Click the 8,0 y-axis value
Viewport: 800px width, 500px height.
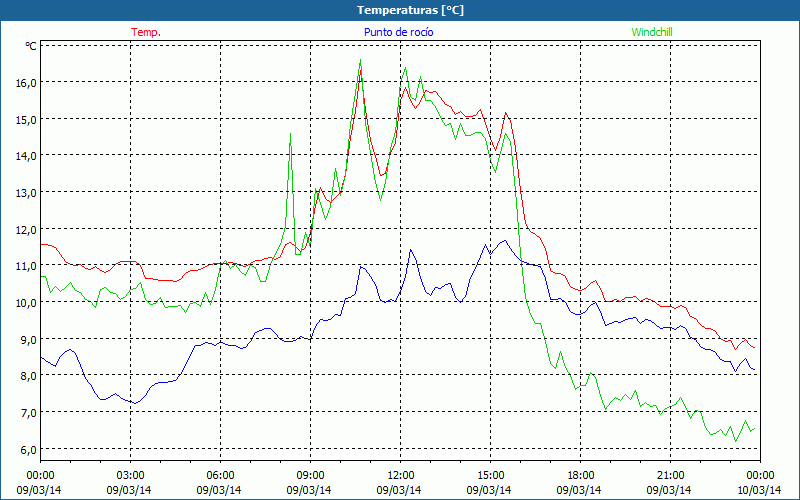[29, 376]
